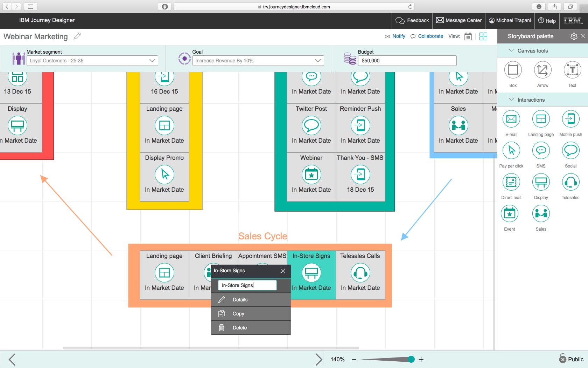Image resolution: width=588 pixels, height=368 pixels.
Task: Click the Telesales Calls headset icon
Action: [x=360, y=272]
